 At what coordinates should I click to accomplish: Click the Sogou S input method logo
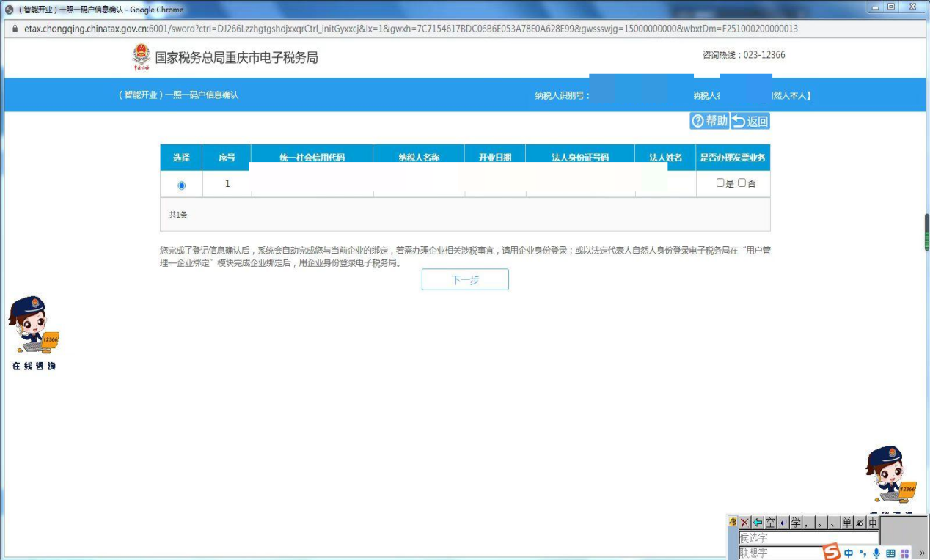point(831,552)
